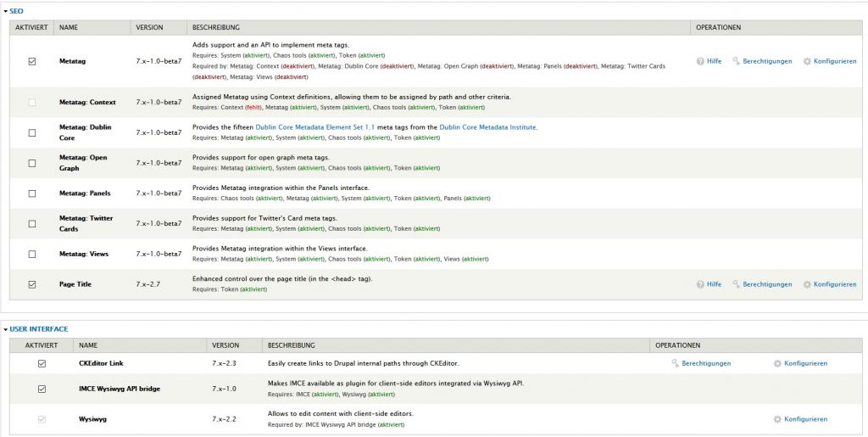The image size is (868, 437).
Task: Enable the Metatag: Open Graph checkbox
Action: point(32,163)
